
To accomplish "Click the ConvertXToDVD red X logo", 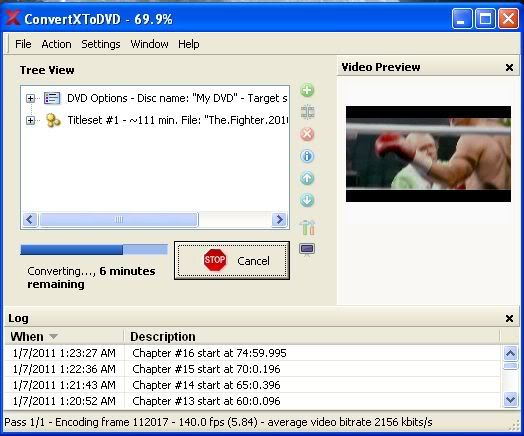I will (x=13, y=18).
